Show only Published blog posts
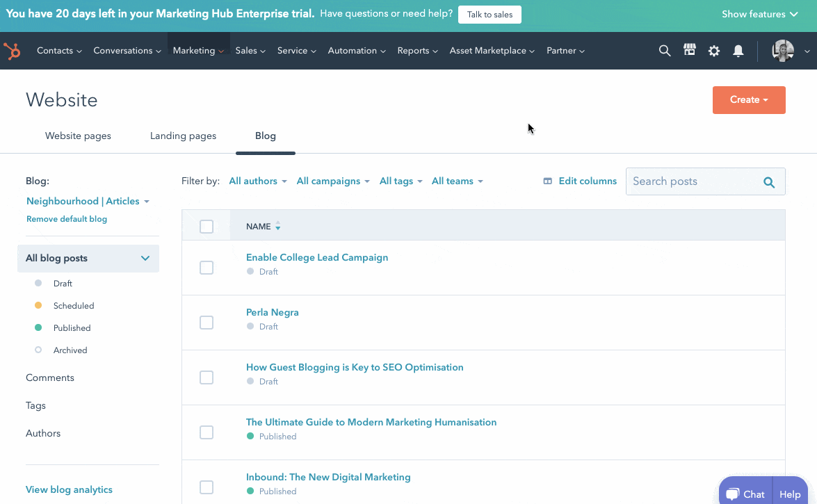 [x=72, y=328]
